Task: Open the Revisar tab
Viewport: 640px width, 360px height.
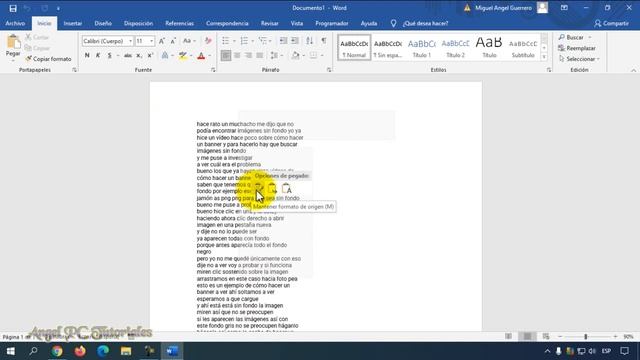Action: pos(269,23)
